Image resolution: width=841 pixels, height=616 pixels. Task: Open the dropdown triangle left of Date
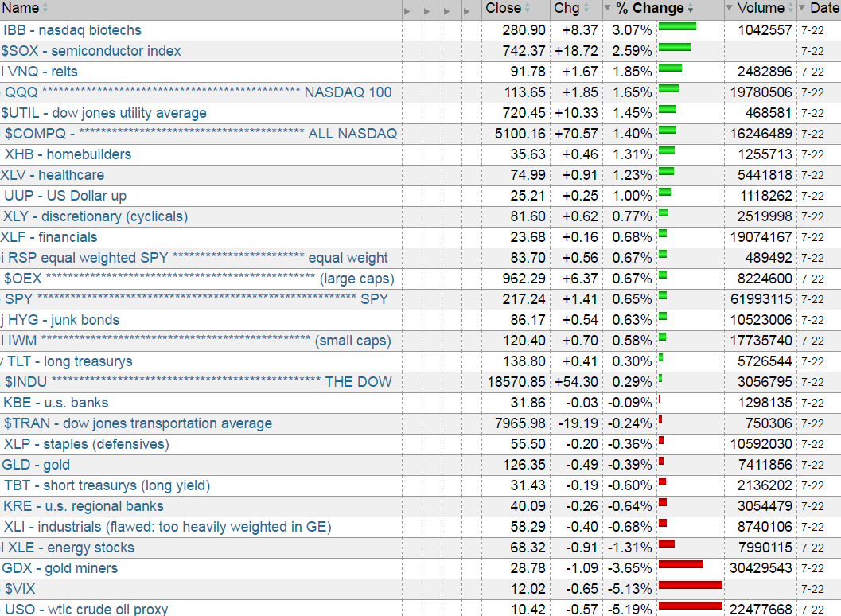tap(802, 8)
